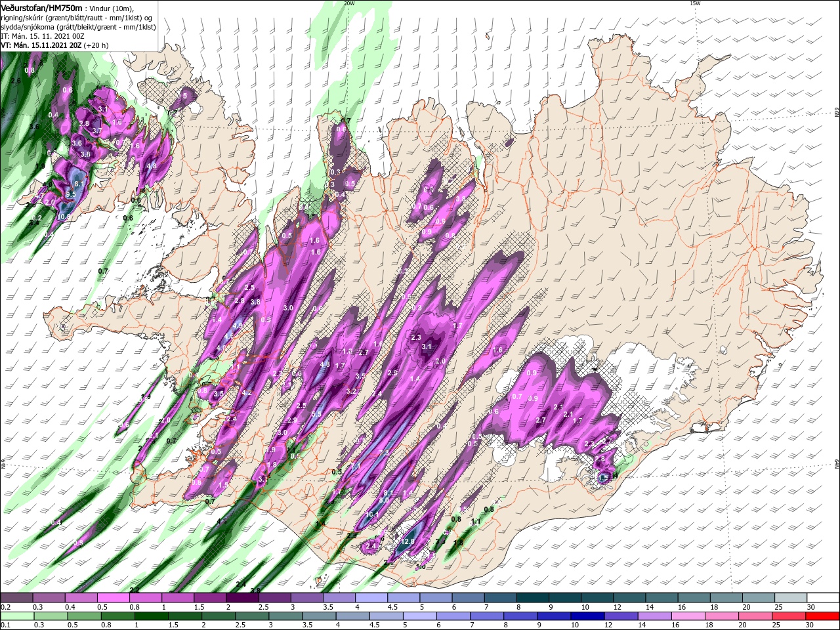This screenshot has width=840, height=630.
Task: Click the 20W longitude label
Action: coord(349,3)
